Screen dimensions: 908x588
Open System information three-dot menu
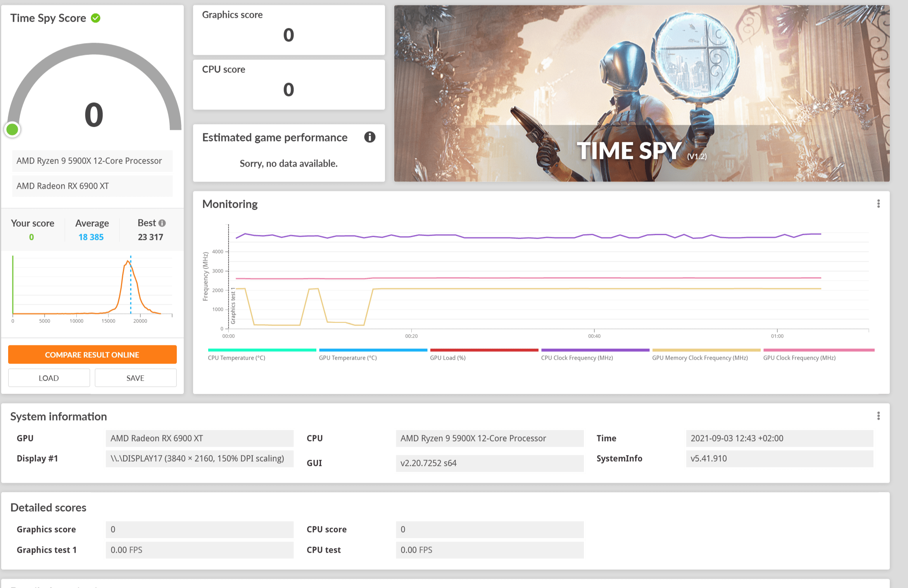[878, 416]
